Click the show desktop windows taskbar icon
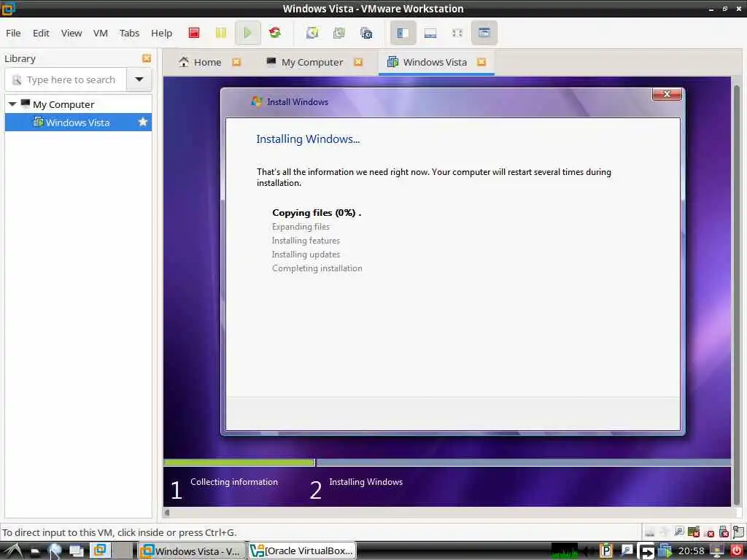 [77, 551]
